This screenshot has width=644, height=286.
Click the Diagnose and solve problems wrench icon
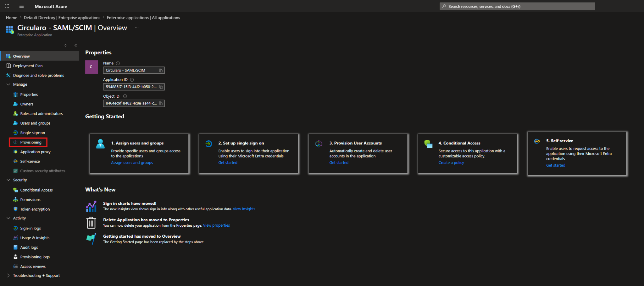8,75
